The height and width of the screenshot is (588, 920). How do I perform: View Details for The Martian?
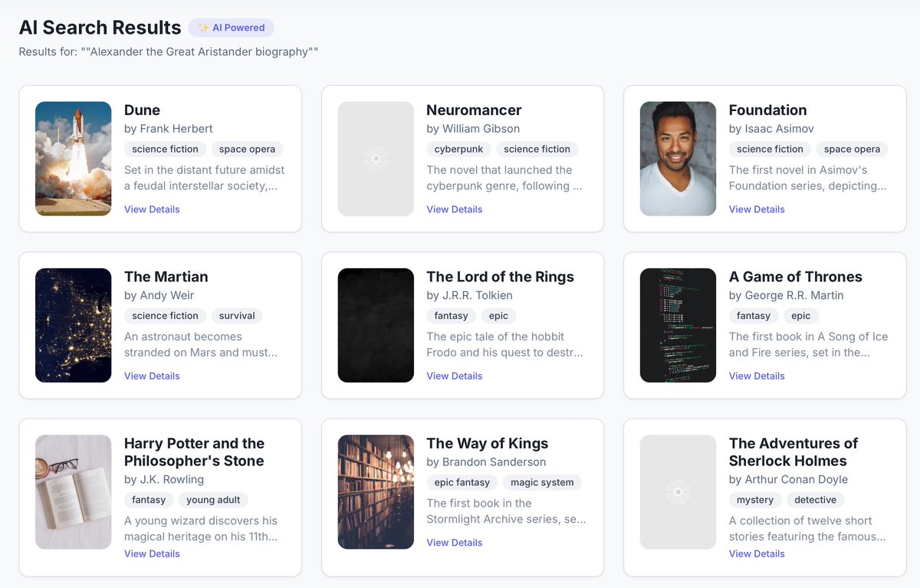[152, 376]
